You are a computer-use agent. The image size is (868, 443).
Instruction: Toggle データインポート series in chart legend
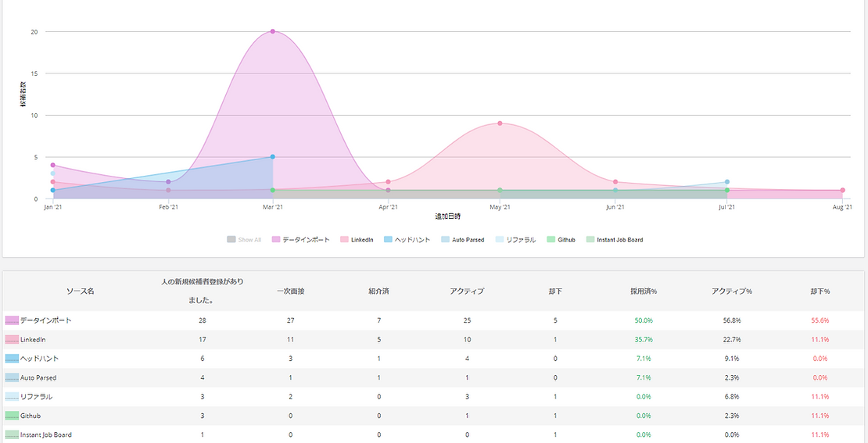click(300, 240)
